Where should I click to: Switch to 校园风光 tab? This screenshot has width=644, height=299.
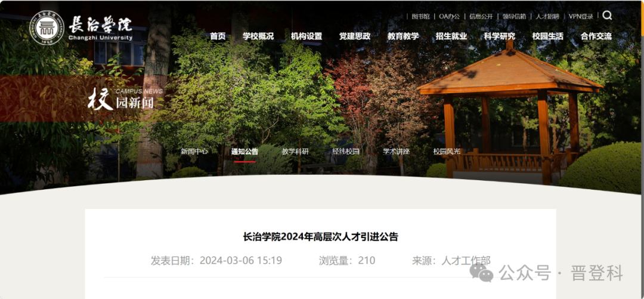[x=447, y=152]
